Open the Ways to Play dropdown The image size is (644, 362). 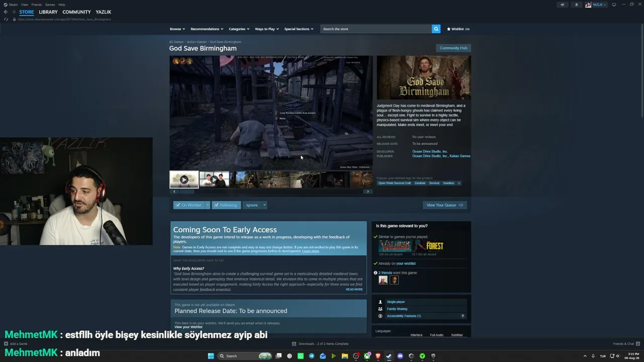(x=267, y=29)
